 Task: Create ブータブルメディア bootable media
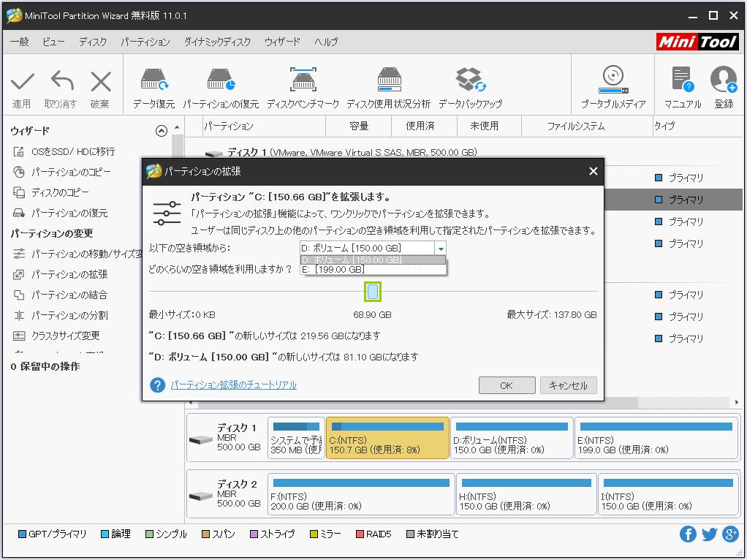pos(611,84)
